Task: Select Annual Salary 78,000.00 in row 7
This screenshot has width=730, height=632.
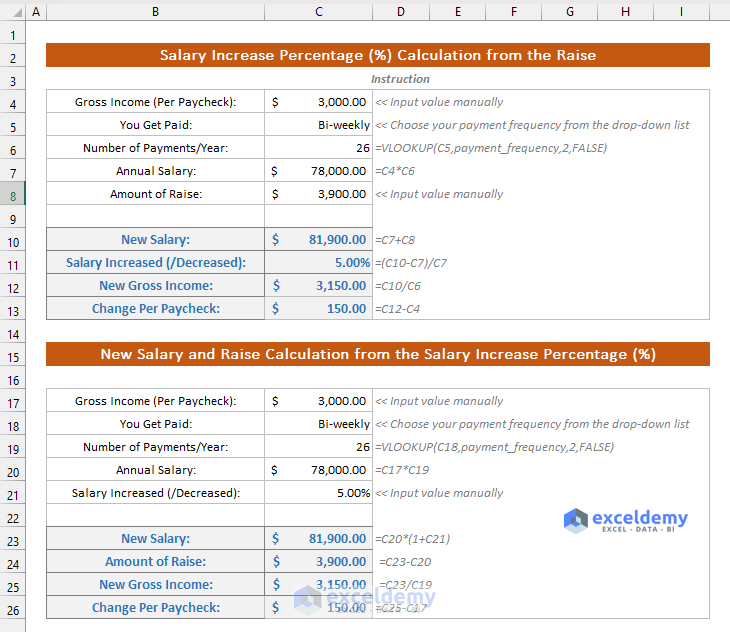Action: coord(318,171)
